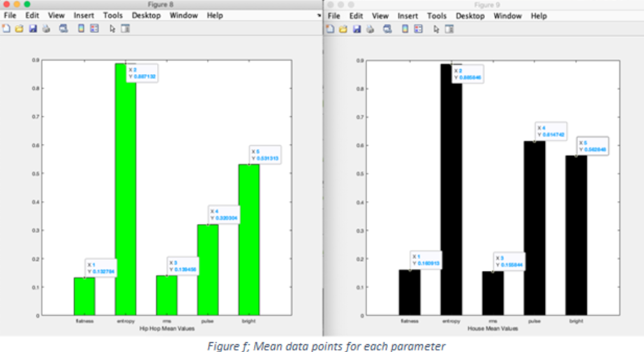Click Insert Colorbar icon in Figure 8 toolbar
Image resolution: width=644 pixels, height=352 pixels.
coord(82,29)
